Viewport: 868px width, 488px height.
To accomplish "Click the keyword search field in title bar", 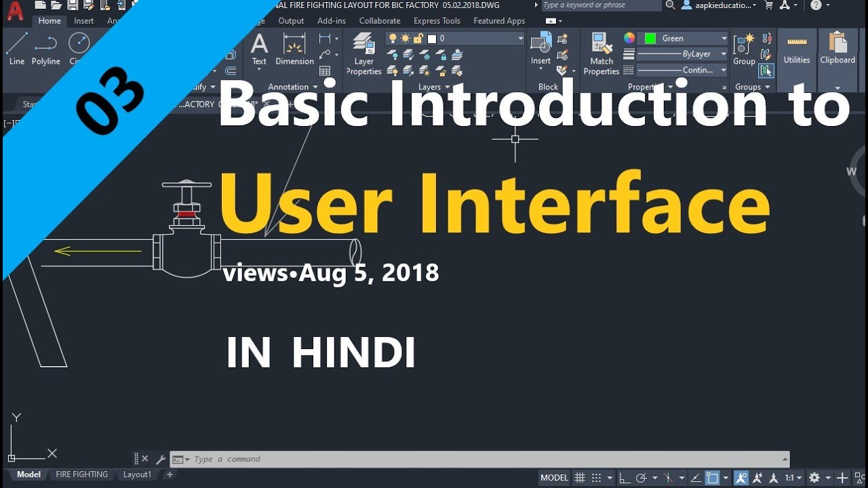I will 600,5.
